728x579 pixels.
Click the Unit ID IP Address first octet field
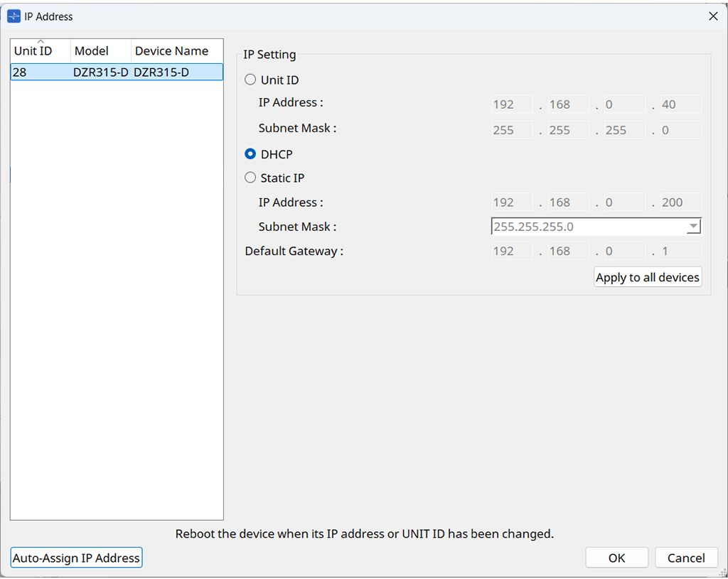[x=511, y=104]
